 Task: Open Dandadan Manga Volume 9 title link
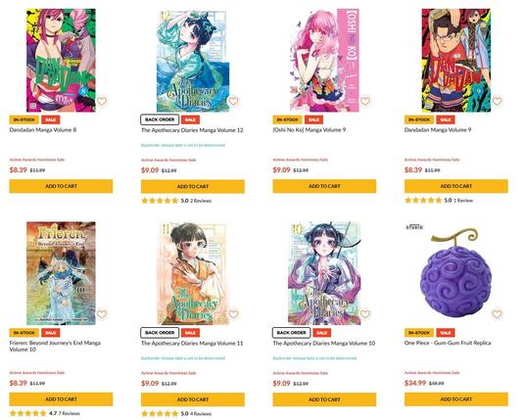tap(438, 130)
